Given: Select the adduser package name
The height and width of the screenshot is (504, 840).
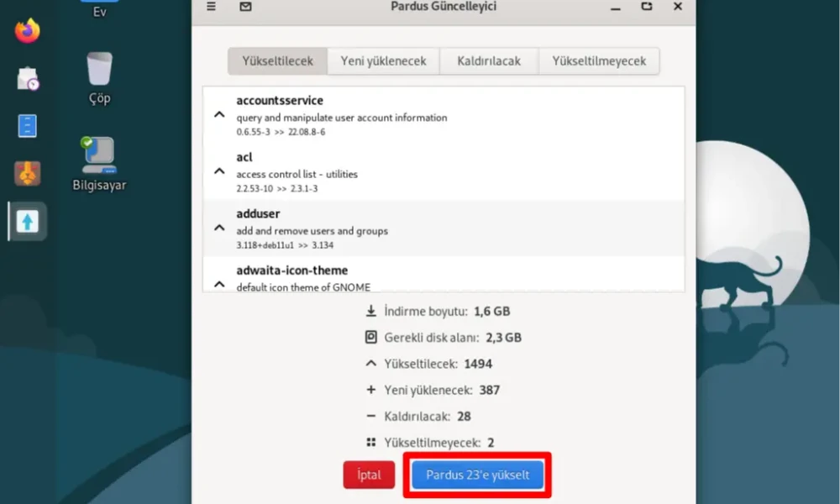Looking at the screenshot, I should tap(258, 214).
